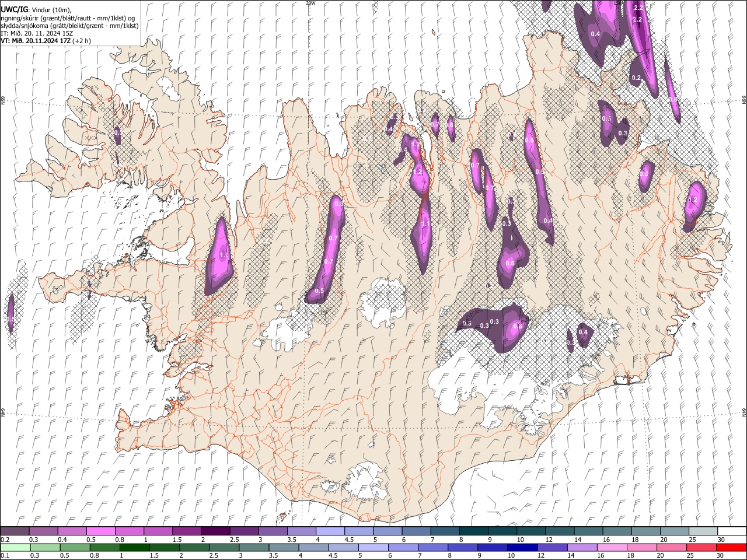Click the 'VT: Mið. 20.11.2024 17Z (+2 h)' line
The image size is (747, 560).
(46, 41)
